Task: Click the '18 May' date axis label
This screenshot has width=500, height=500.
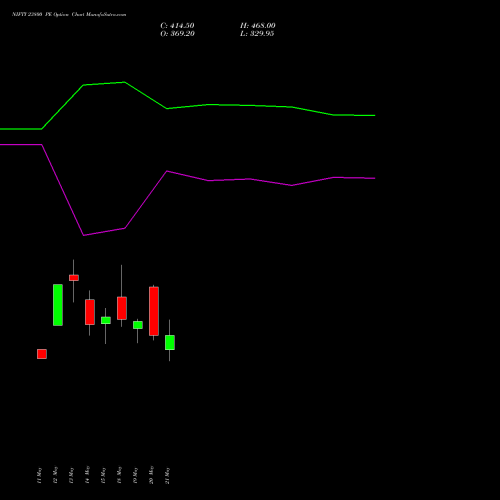Action: (x=119, y=475)
